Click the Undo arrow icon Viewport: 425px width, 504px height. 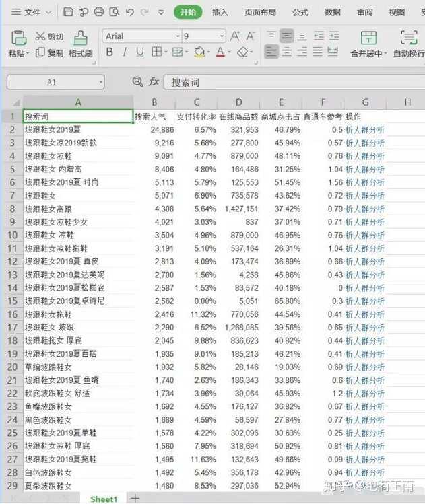129,12
